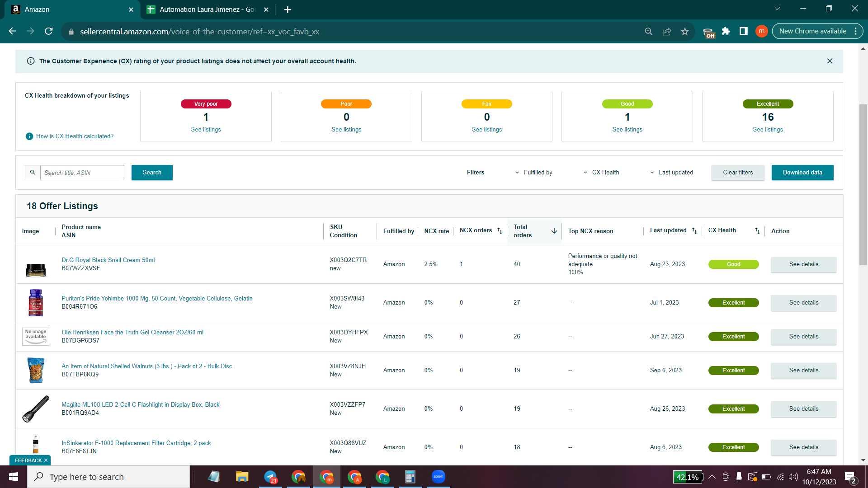Screen dimensions: 868x488
Task: Click the page vertical scrollbar thumb
Action: tap(863, 185)
